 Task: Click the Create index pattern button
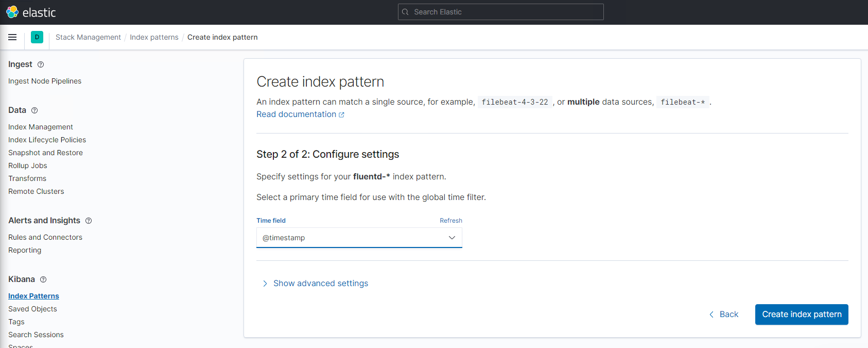[x=802, y=314]
